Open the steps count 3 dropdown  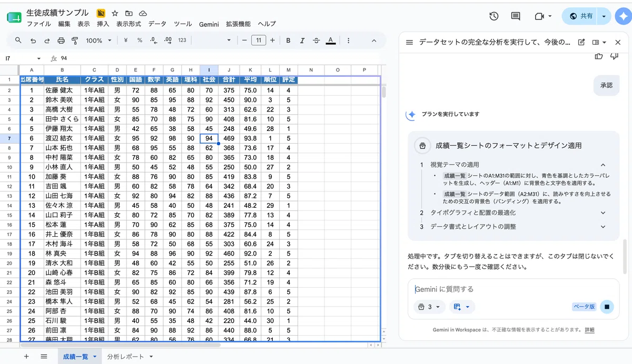click(x=430, y=307)
